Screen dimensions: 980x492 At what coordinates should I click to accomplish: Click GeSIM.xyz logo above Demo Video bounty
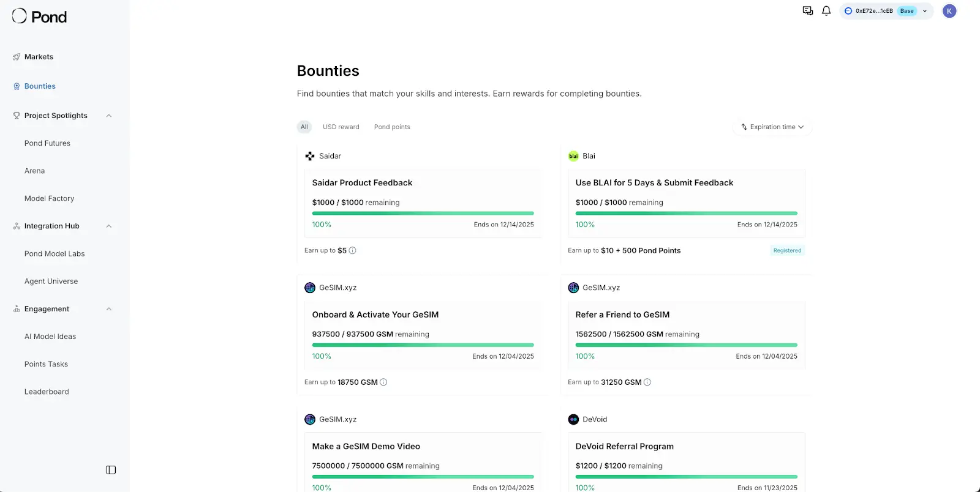(310, 419)
